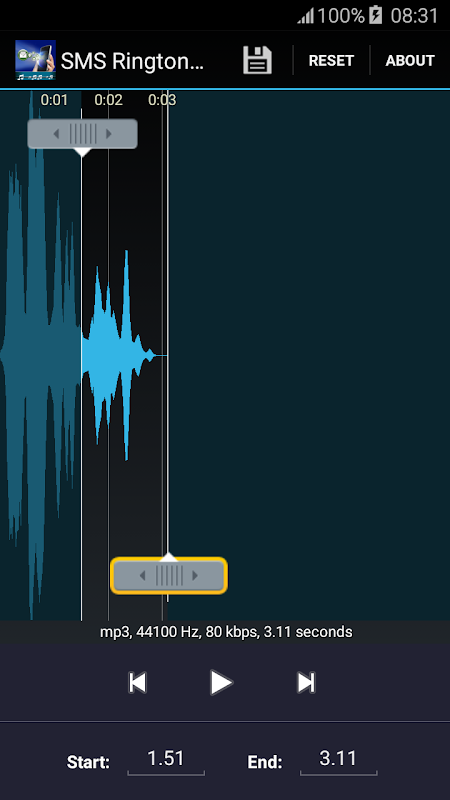Tap the battery indicator in status bar
450x800 pixels.
click(376, 15)
